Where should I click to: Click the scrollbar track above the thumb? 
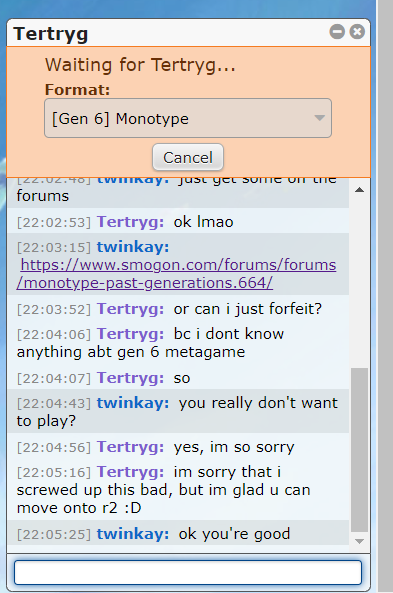359,283
